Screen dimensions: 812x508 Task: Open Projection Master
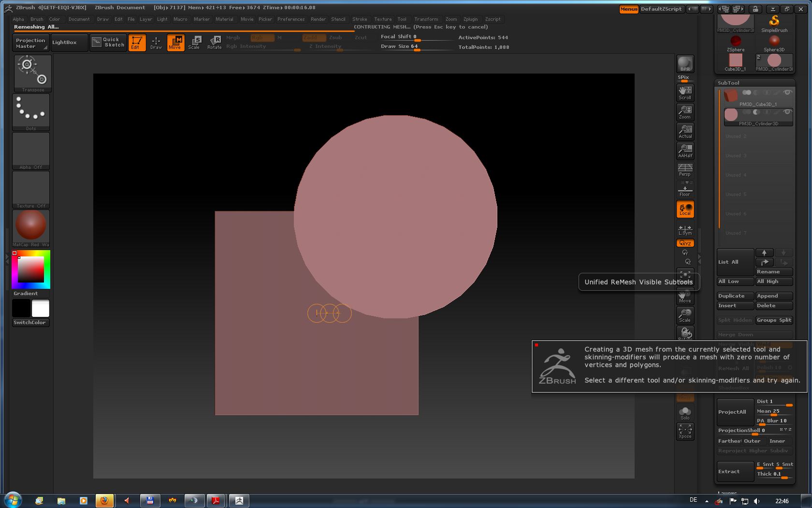[x=30, y=43]
